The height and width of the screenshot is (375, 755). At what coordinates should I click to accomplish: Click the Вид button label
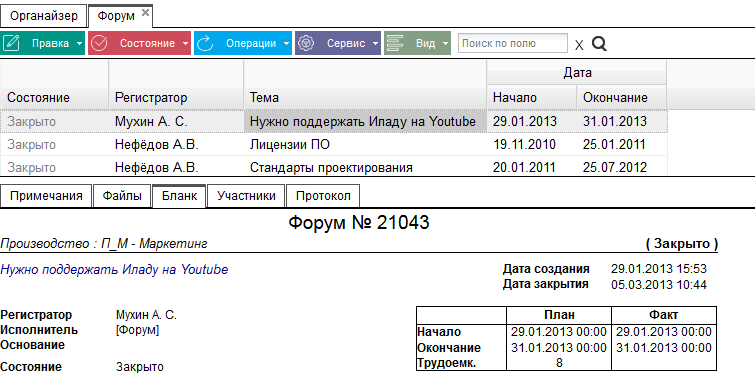[x=425, y=43]
